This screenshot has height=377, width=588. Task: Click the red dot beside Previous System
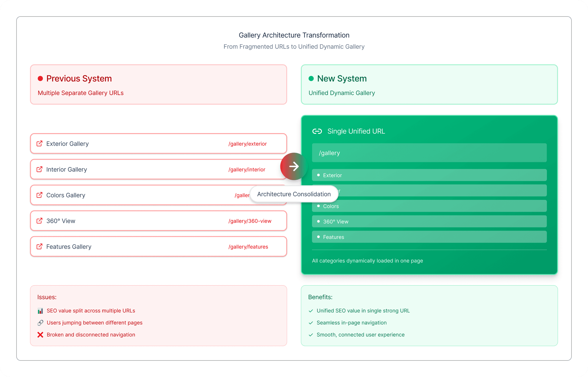pyautogui.click(x=40, y=79)
